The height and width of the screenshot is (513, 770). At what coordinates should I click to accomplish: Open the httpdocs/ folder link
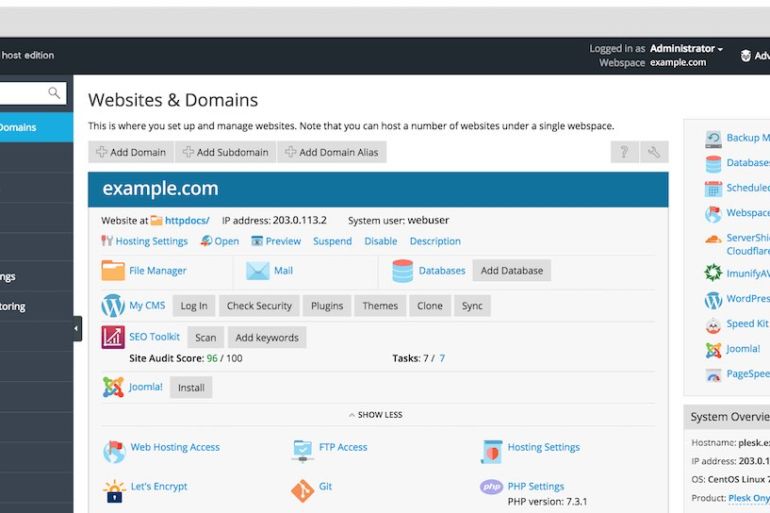(x=185, y=220)
